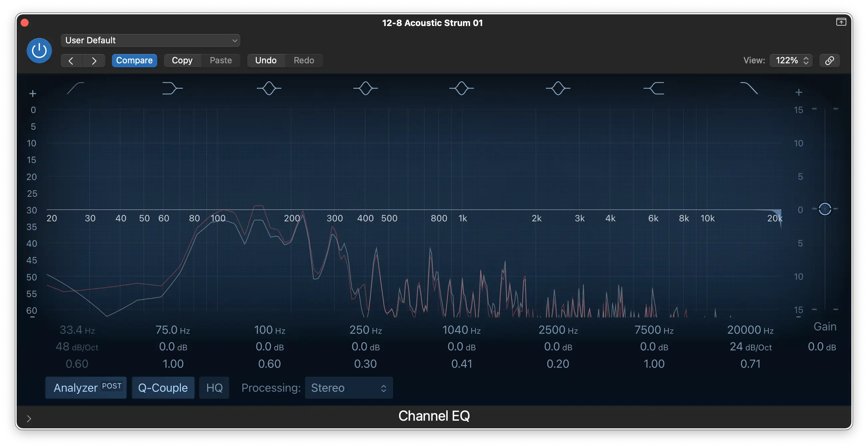Toggle the Analyzer POST button
The width and height of the screenshot is (868, 448).
[x=86, y=388]
